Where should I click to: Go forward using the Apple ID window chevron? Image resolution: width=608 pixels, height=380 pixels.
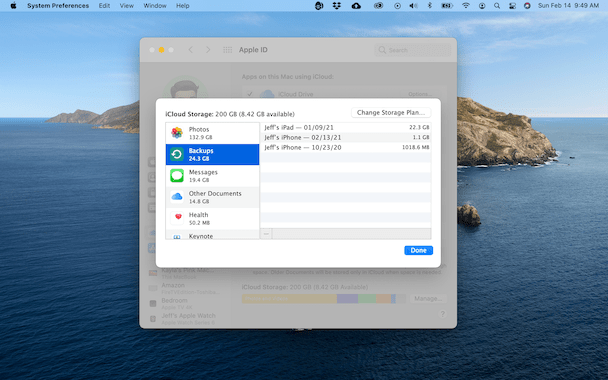coord(208,50)
